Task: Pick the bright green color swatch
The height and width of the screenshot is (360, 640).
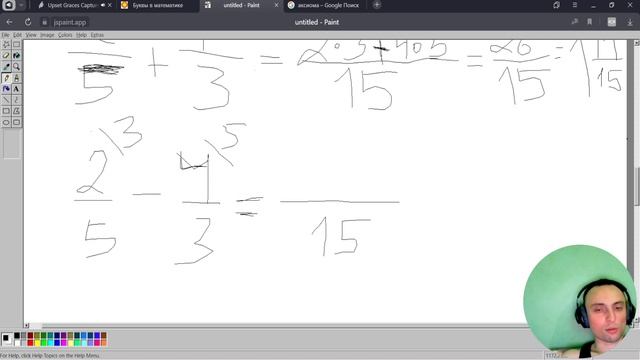Action: pos(44,342)
